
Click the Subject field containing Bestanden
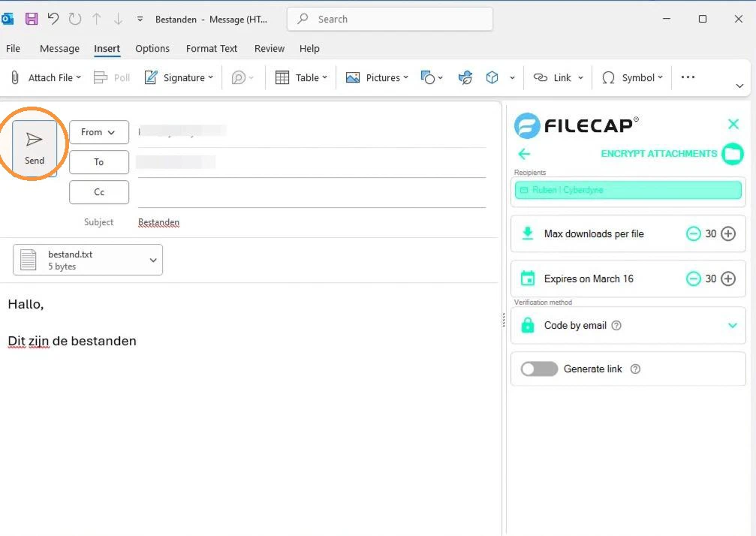pos(312,222)
